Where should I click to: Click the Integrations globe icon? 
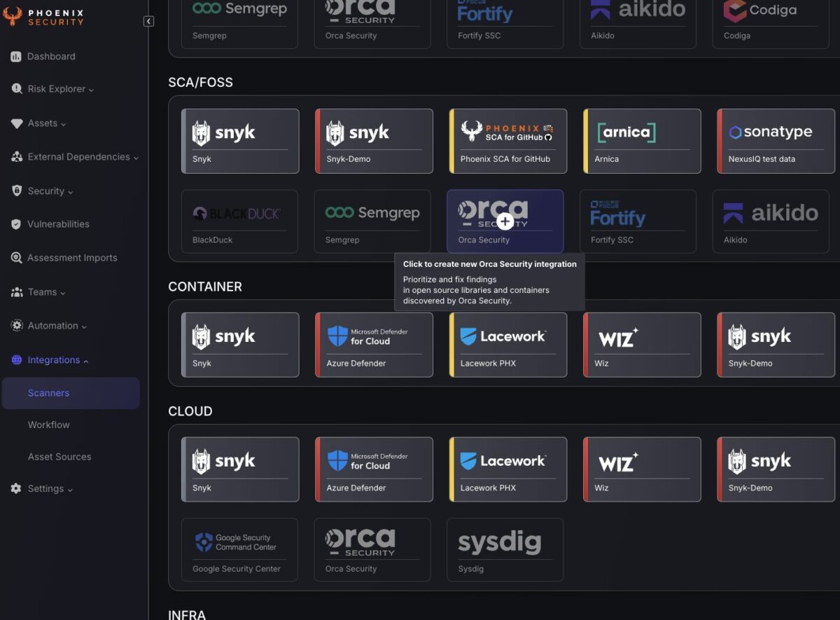[x=17, y=360]
